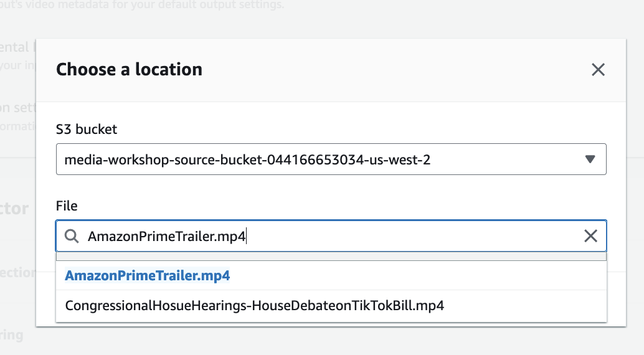Click the Choose a location heading
This screenshot has height=355, width=644.
[129, 69]
